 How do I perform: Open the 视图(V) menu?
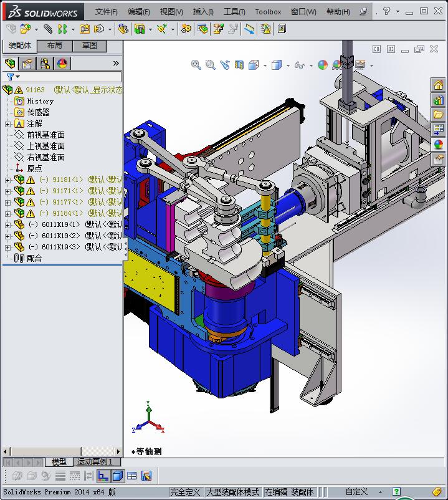(171, 12)
